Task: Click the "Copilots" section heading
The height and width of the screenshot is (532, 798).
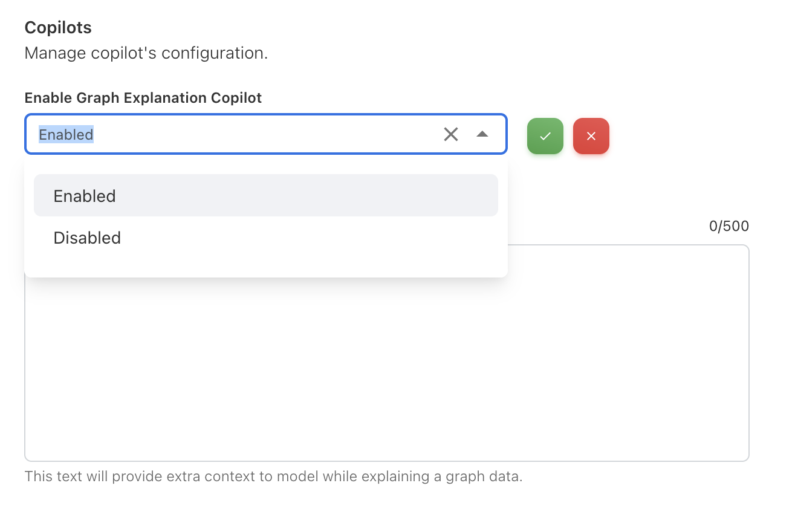Action: [x=58, y=28]
